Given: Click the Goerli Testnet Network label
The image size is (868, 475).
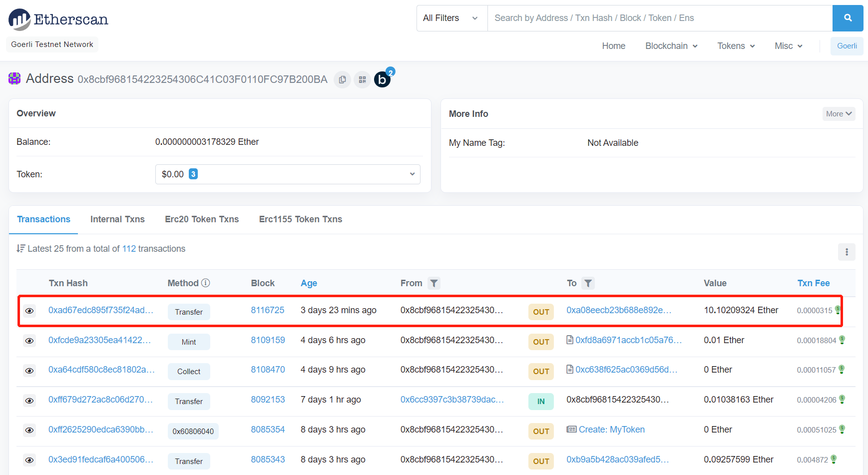Looking at the screenshot, I should click(x=52, y=44).
